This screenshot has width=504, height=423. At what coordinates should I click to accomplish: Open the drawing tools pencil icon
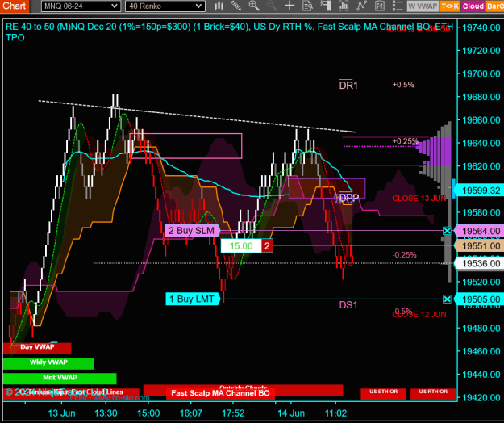pyautogui.click(x=236, y=6)
